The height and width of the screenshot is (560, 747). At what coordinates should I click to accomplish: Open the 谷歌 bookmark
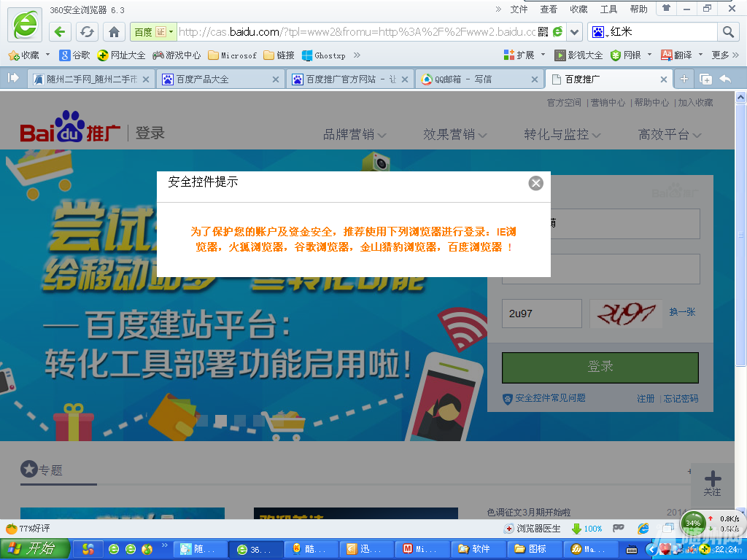pos(75,55)
